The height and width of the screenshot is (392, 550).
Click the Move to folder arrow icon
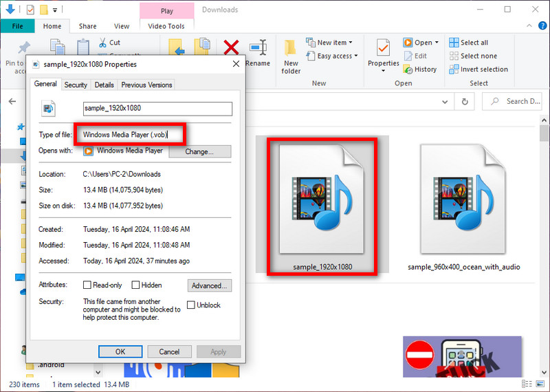pyautogui.click(x=177, y=47)
